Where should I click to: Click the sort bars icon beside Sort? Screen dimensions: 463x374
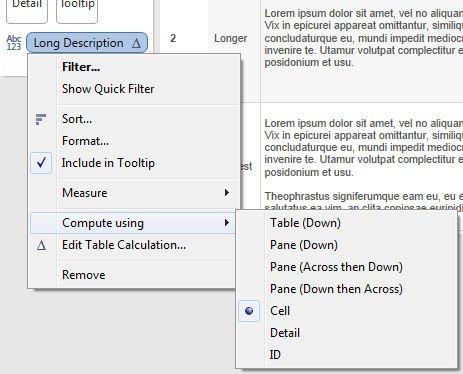[x=41, y=119]
